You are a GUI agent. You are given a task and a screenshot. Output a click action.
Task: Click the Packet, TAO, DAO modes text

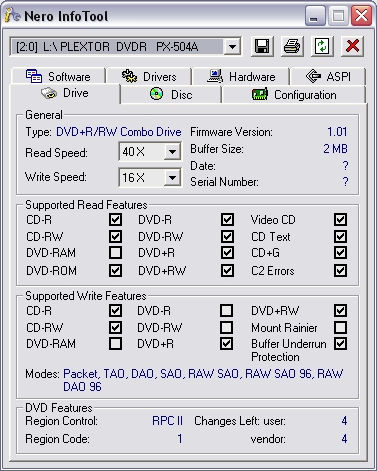[203, 380]
